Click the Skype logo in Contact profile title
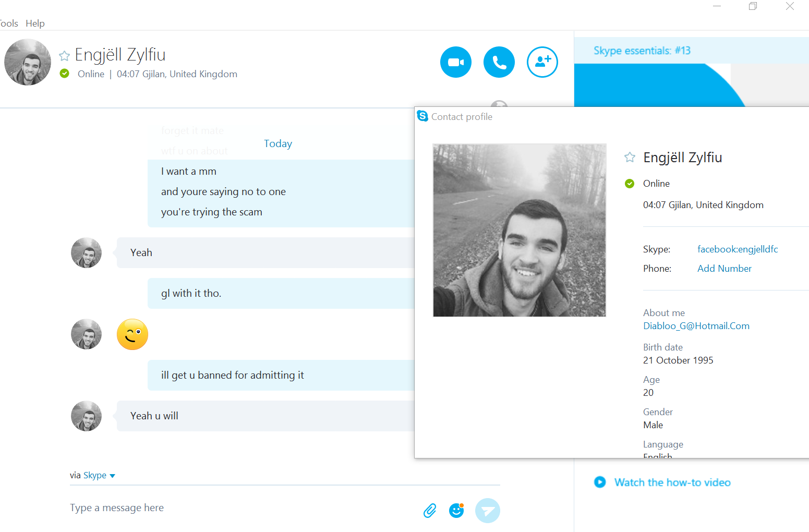Screen dimensions: 809x532 (x=422, y=116)
